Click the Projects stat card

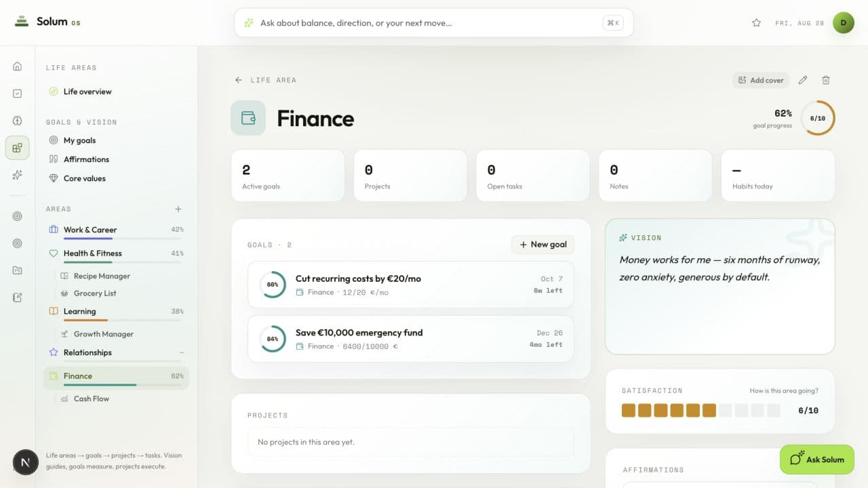coord(410,176)
